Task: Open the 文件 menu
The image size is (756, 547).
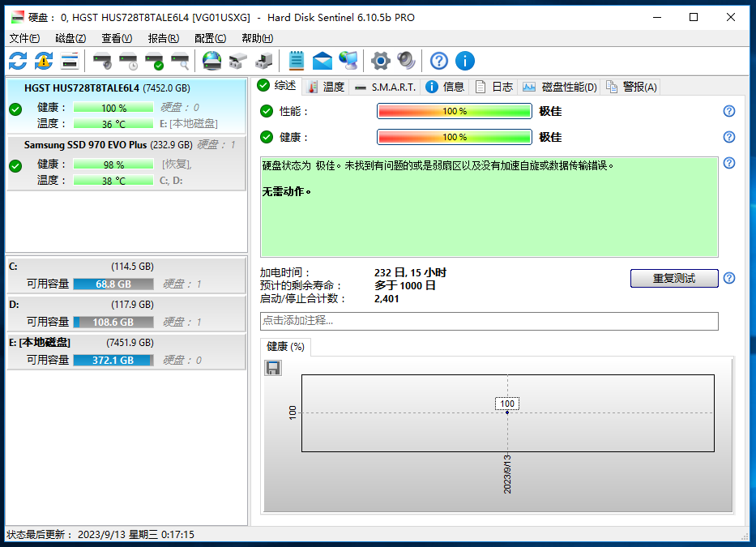Action: click(24, 38)
